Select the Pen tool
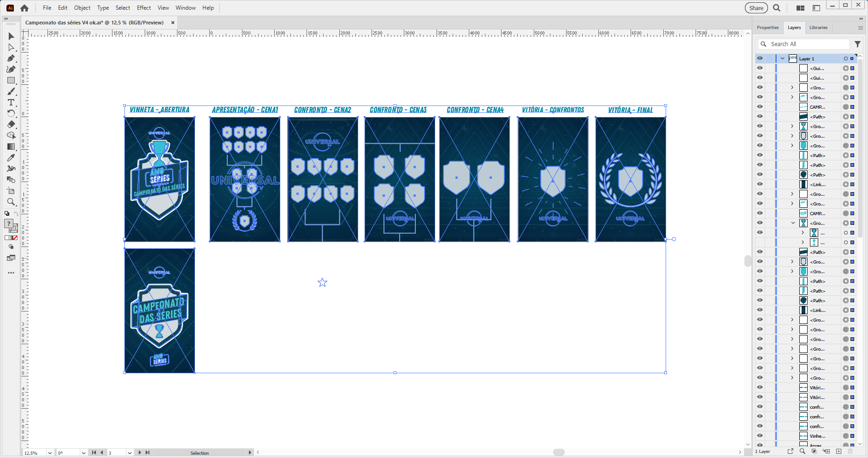Screen dimensions: 868x458 [x=11, y=58]
